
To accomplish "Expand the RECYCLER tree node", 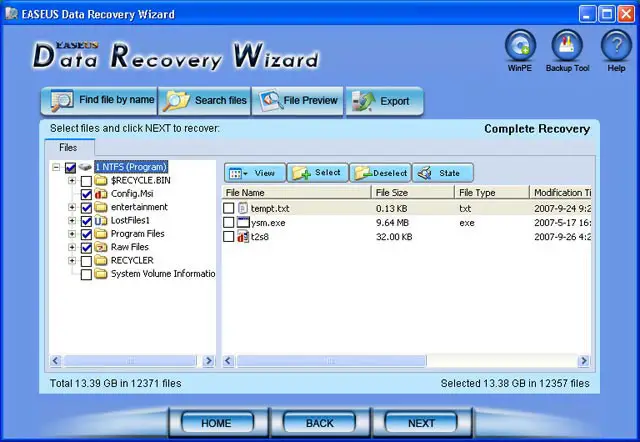I will pyautogui.click(x=72, y=260).
